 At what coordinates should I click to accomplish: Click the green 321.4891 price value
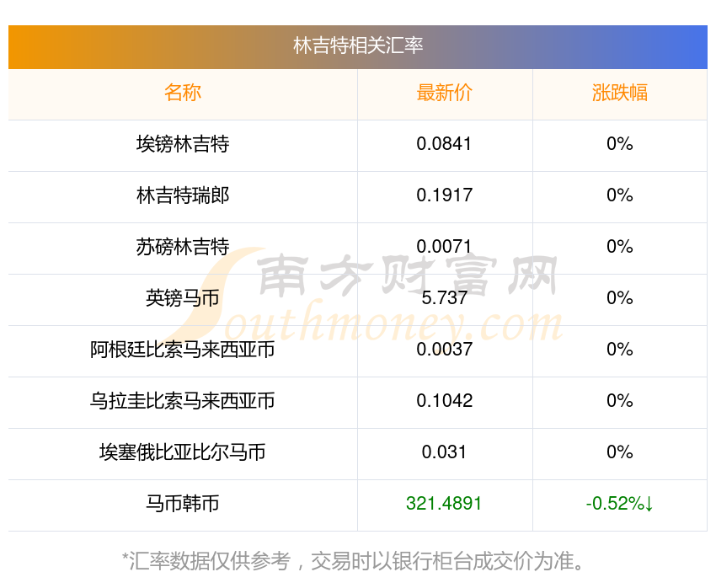[444, 504]
